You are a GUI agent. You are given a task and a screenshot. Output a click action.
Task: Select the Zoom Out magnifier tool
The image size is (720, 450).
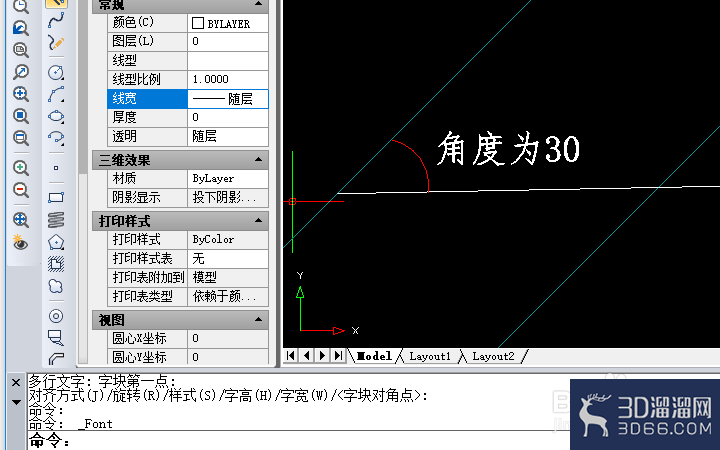click(x=21, y=190)
